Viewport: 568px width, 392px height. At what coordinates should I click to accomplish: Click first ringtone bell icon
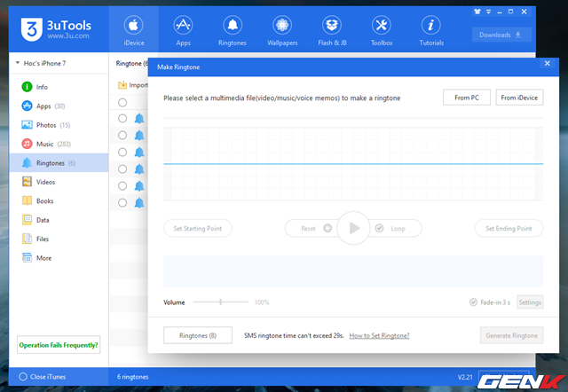(139, 118)
